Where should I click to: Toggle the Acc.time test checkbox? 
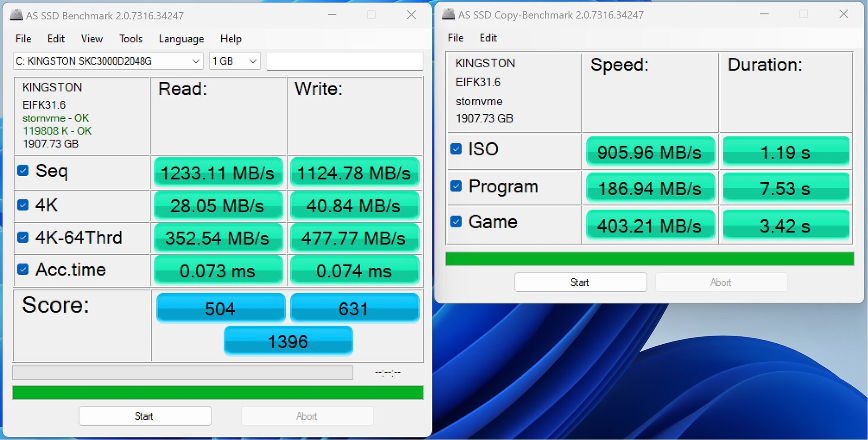23,269
